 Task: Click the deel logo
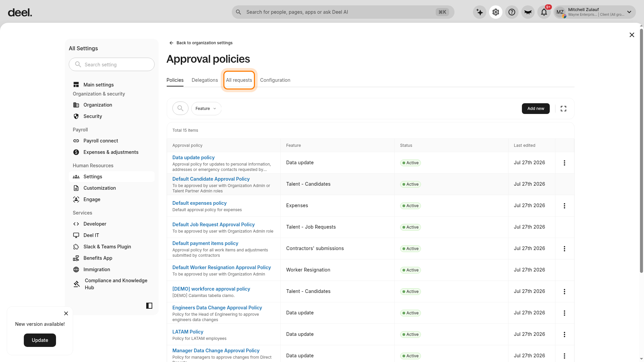pos(20,13)
